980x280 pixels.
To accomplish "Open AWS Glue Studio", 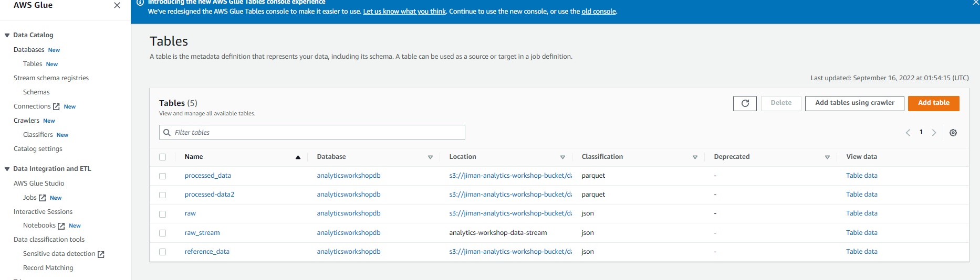I will pyautogui.click(x=39, y=184).
